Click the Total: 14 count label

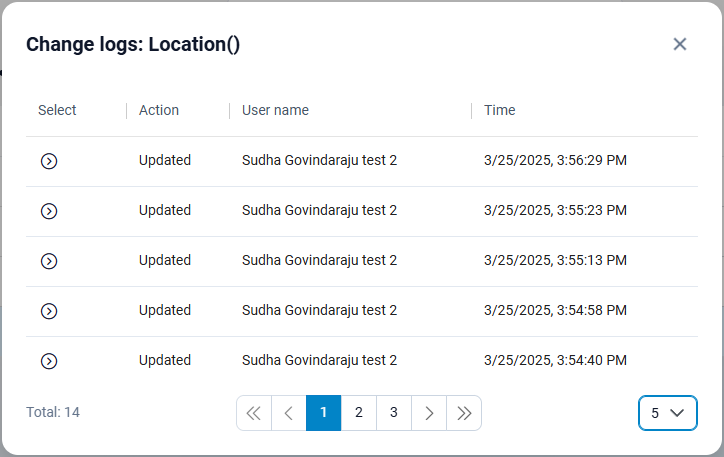click(x=53, y=412)
